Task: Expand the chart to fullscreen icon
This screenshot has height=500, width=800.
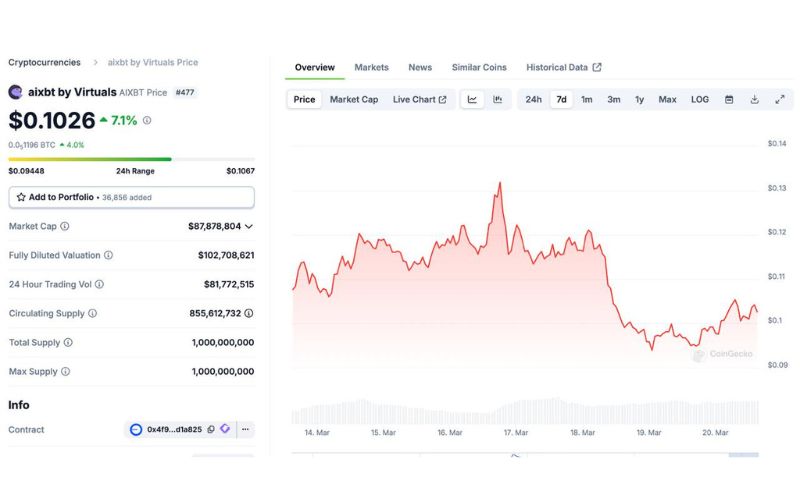Action: click(x=780, y=99)
